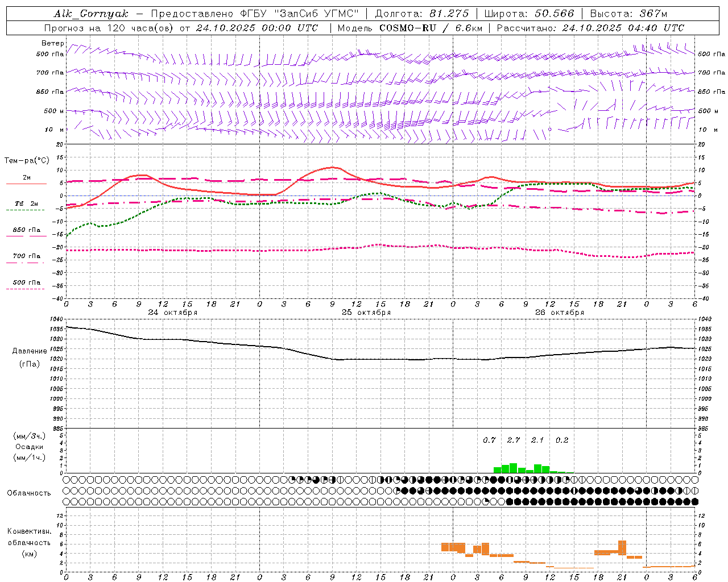Select the 2.7 precipitation total
This screenshot has height=582, width=728.
coord(514,440)
